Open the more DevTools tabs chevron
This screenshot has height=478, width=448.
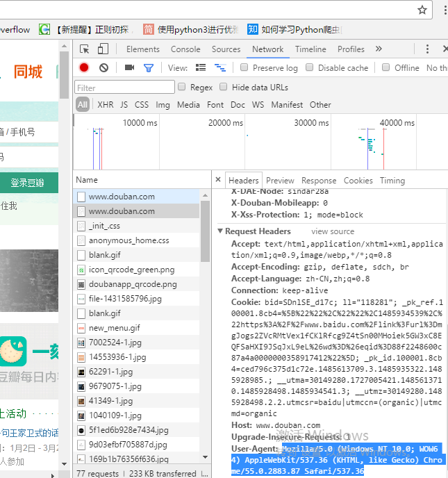pyautogui.click(x=379, y=49)
